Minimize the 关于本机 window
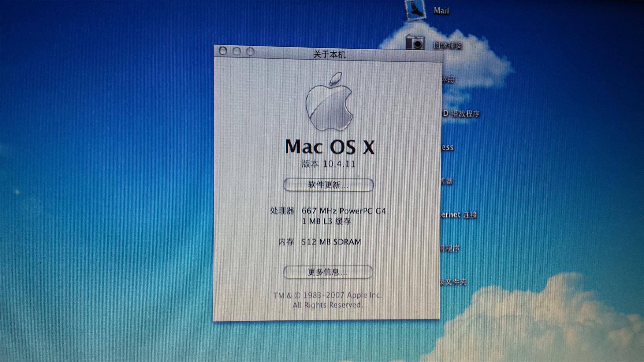644x362 pixels. pos(236,51)
